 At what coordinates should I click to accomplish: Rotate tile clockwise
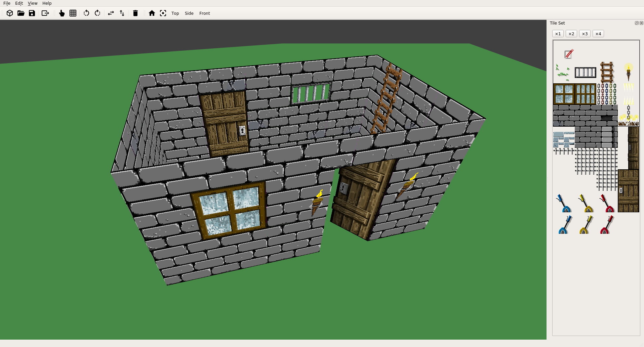(97, 13)
